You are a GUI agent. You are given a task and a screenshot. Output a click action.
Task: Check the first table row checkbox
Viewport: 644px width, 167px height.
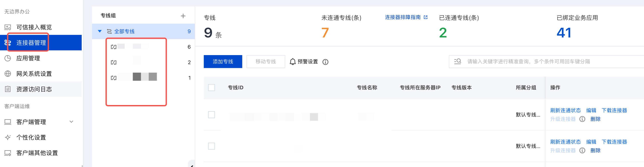click(x=212, y=115)
